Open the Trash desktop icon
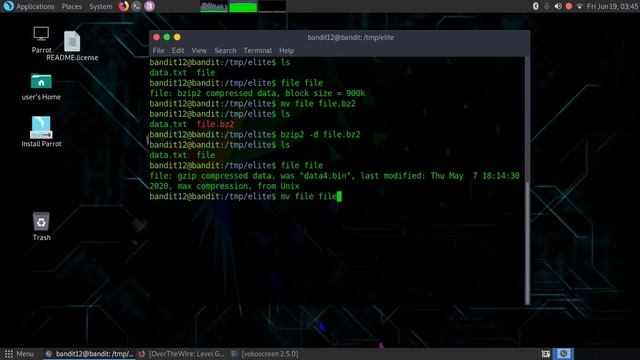The image size is (640, 360). pos(41,227)
